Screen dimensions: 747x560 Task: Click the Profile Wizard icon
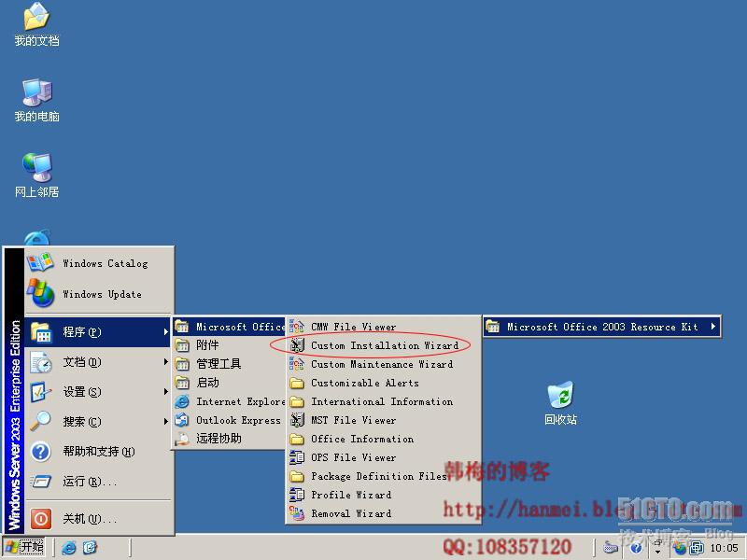[x=297, y=495]
